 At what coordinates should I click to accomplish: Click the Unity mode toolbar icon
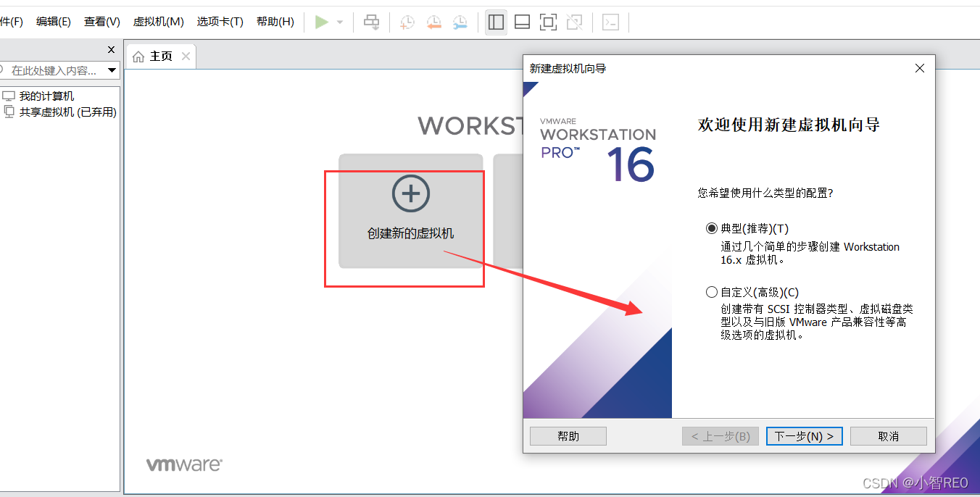click(575, 22)
